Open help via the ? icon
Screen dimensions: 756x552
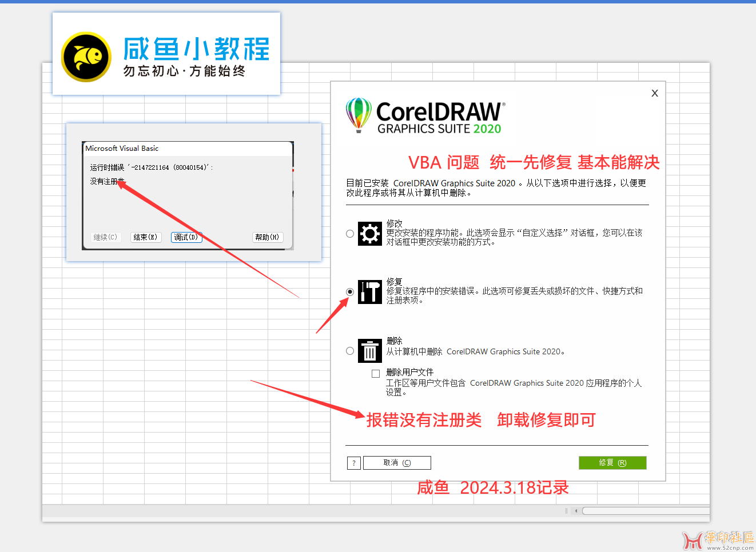click(353, 463)
